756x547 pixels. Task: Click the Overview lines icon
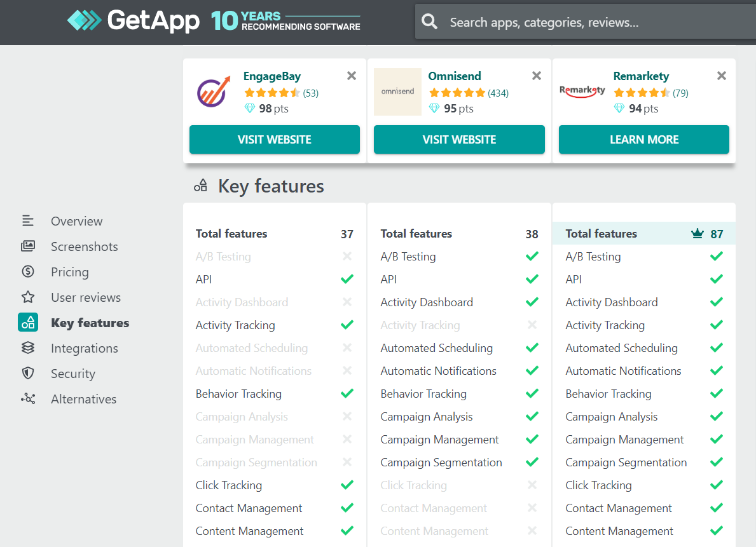click(x=28, y=220)
